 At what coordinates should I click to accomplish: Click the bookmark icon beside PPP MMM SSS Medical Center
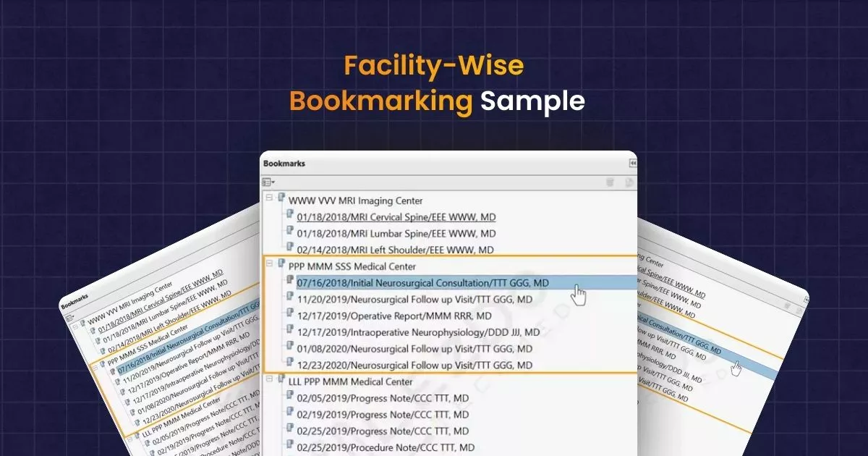coord(283,265)
